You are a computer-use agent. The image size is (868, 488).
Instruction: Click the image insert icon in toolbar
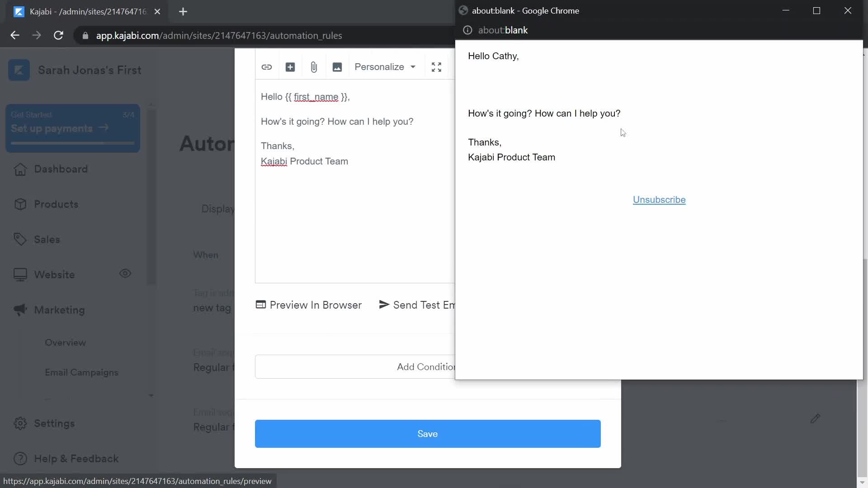pos(337,67)
